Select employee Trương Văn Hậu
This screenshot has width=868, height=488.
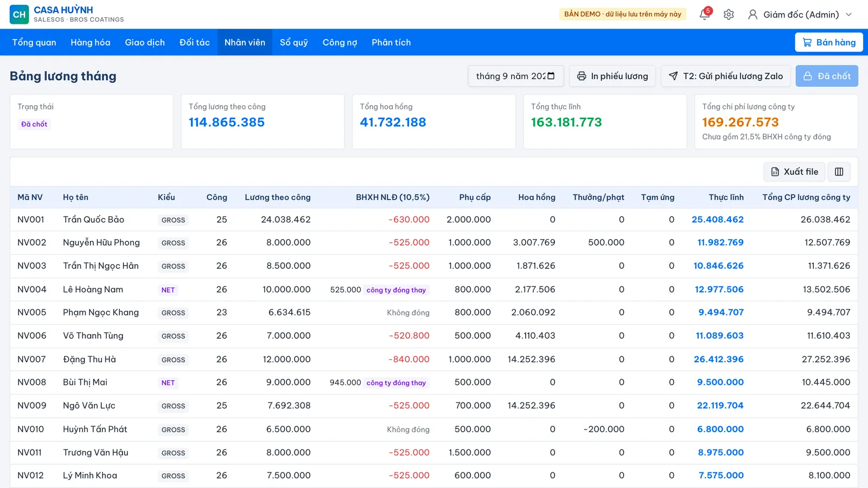[95, 453]
